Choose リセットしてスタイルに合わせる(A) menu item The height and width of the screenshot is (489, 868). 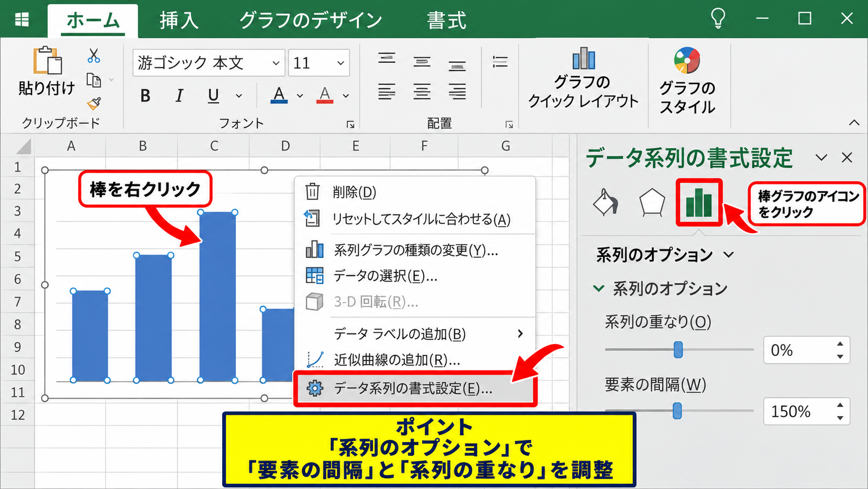pyautogui.click(x=415, y=219)
